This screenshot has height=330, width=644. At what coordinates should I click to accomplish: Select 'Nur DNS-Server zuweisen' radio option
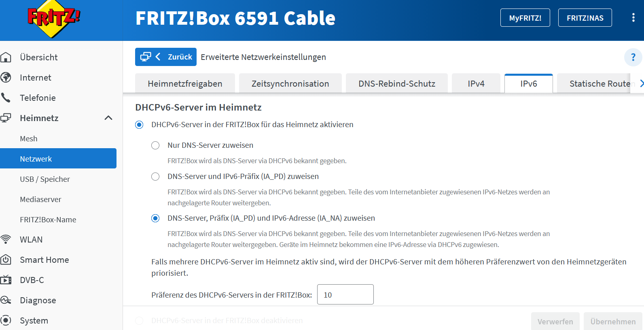tap(155, 145)
